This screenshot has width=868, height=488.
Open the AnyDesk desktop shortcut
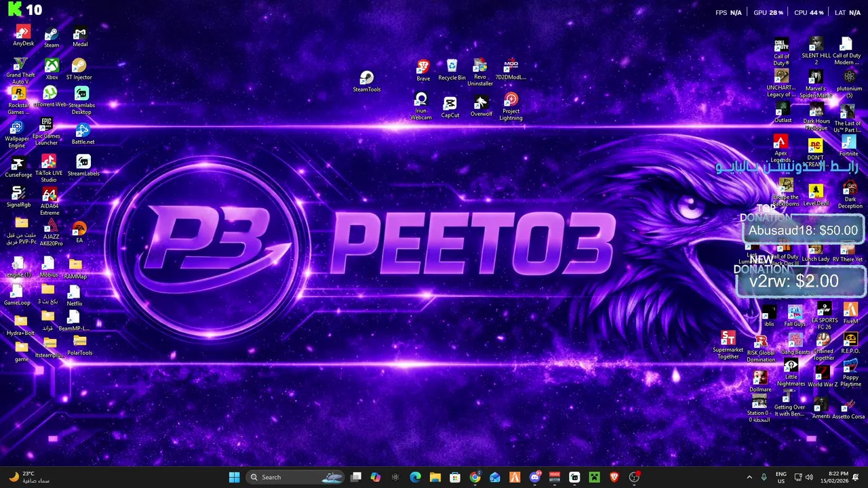(x=23, y=36)
